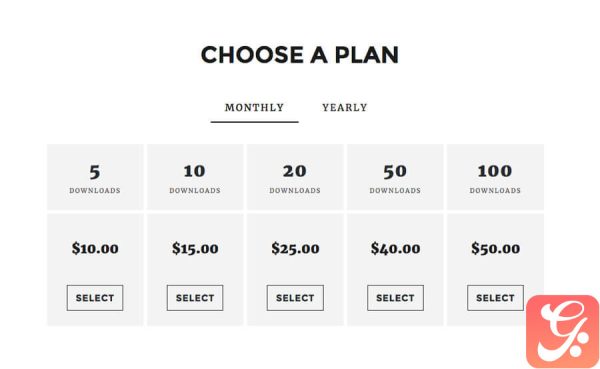Click the $40.00 price text
This screenshot has height=369, width=600.
click(x=395, y=248)
